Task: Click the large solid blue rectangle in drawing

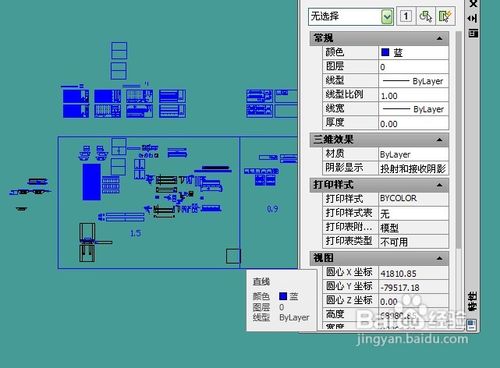Action: tap(91, 182)
